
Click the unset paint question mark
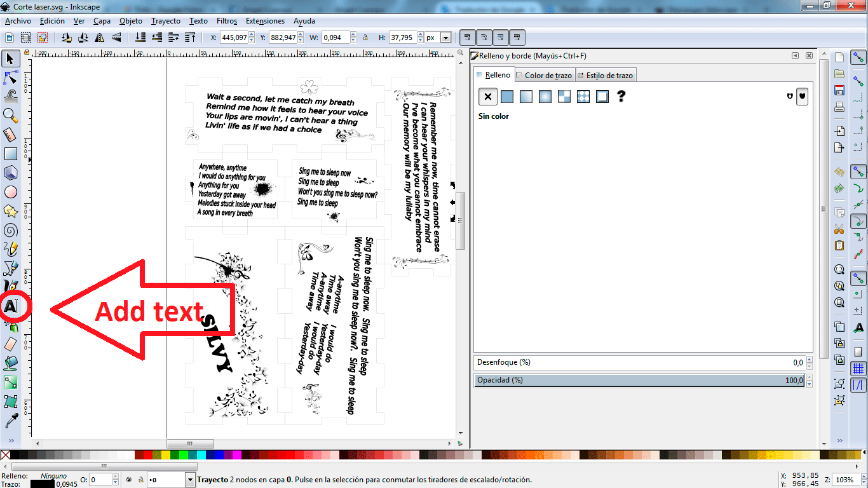[x=621, y=97]
